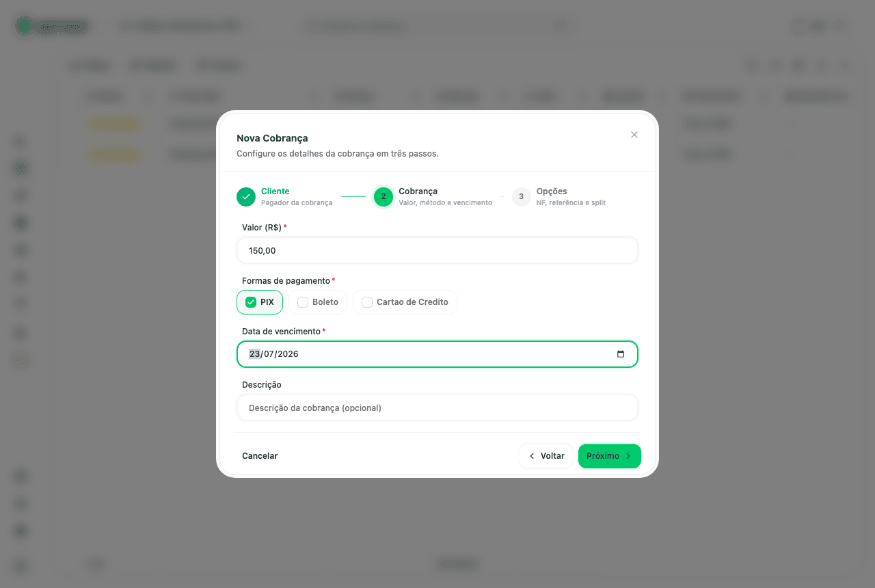Click the green checkmark circle of Cliente step
This screenshot has width=875, height=588.
[246, 197]
